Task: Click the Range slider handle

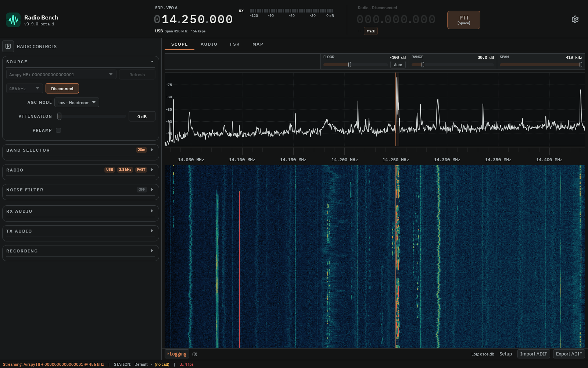Action: 423,65
